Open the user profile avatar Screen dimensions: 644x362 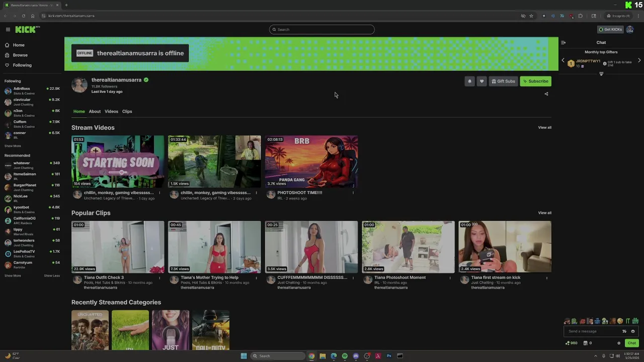(630, 30)
